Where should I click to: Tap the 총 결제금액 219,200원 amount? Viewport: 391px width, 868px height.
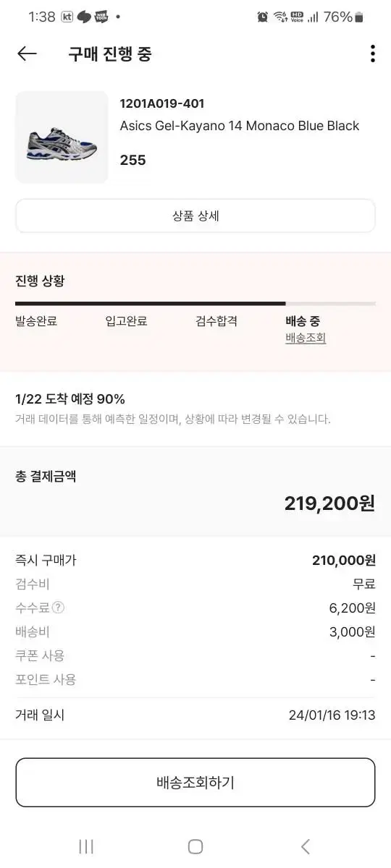329,503
